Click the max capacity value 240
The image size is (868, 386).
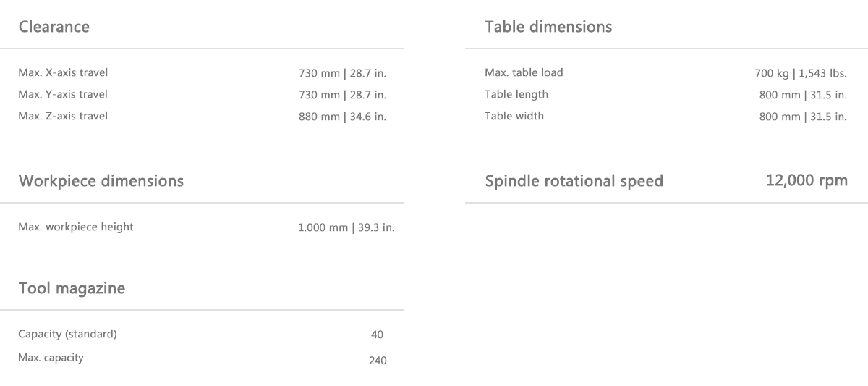[378, 361]
